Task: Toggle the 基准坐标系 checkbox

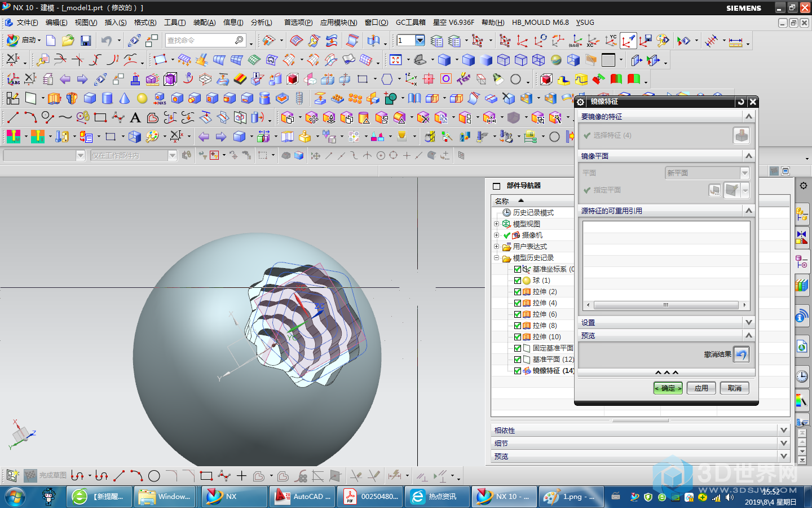Action: click(518, 269)
